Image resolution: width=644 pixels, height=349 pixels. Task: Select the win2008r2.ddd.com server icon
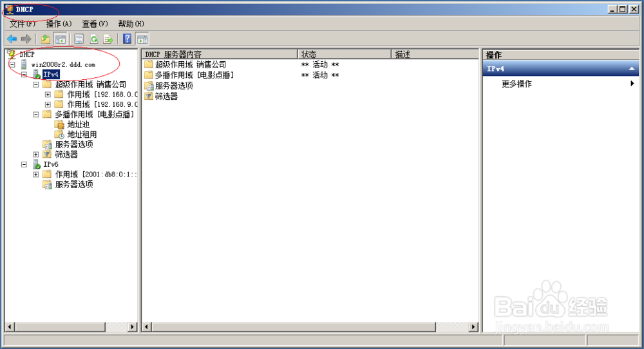point(24,64)
